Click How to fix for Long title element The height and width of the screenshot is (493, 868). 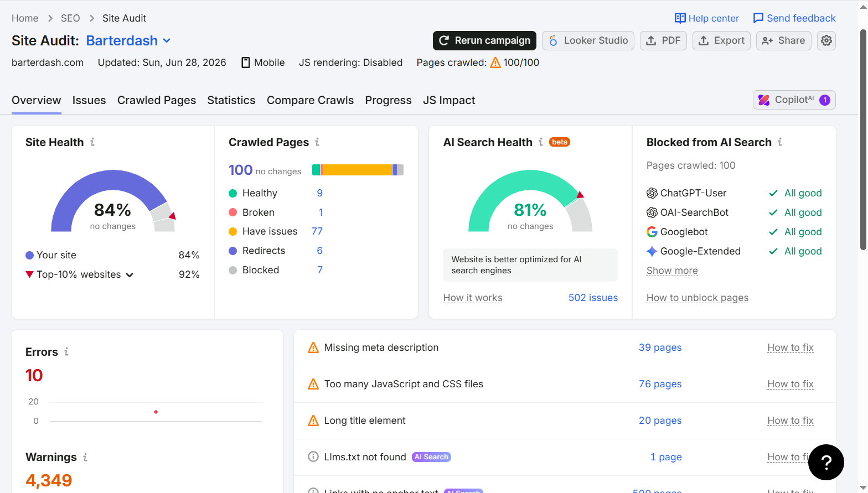coord(790,421)
